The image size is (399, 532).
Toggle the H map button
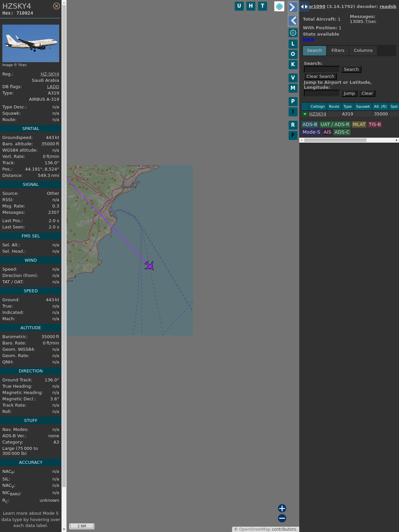point(251,6)
